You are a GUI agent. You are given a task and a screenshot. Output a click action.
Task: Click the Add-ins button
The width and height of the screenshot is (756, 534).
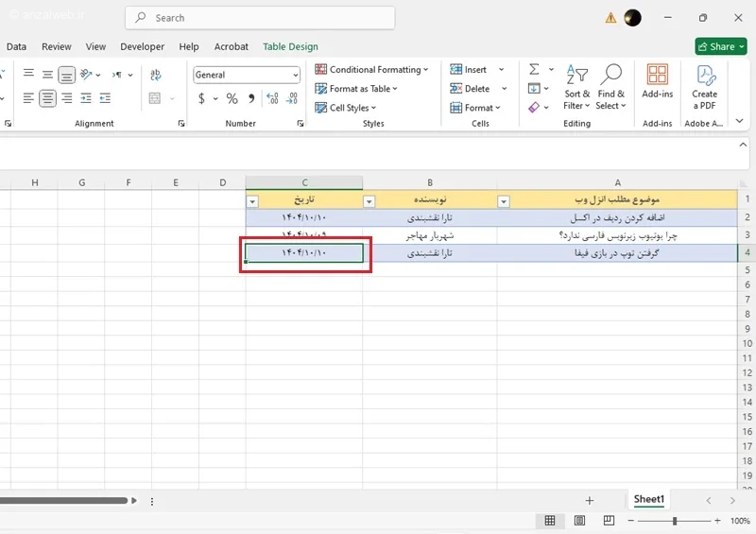point(657,82)
